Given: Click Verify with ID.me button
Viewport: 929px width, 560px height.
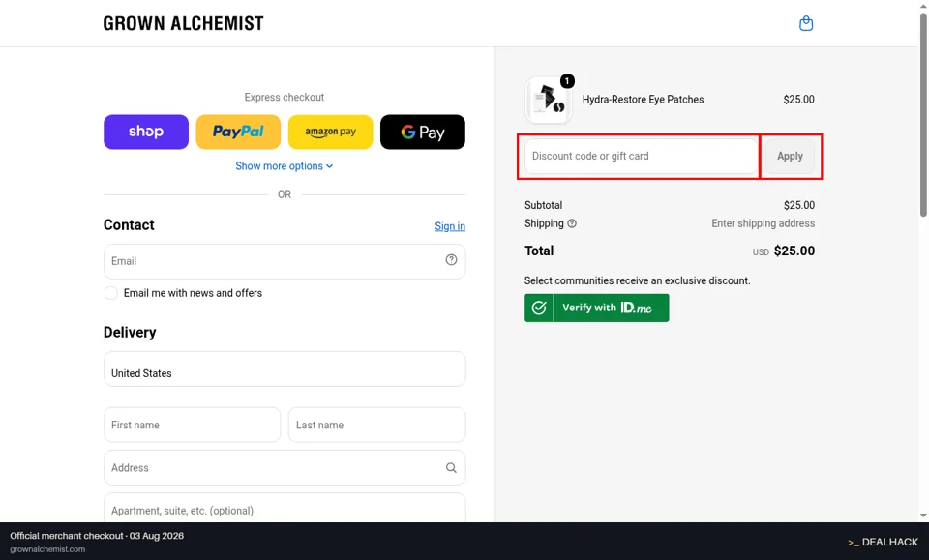Looking at the screenshot, I should click(597, 308).
